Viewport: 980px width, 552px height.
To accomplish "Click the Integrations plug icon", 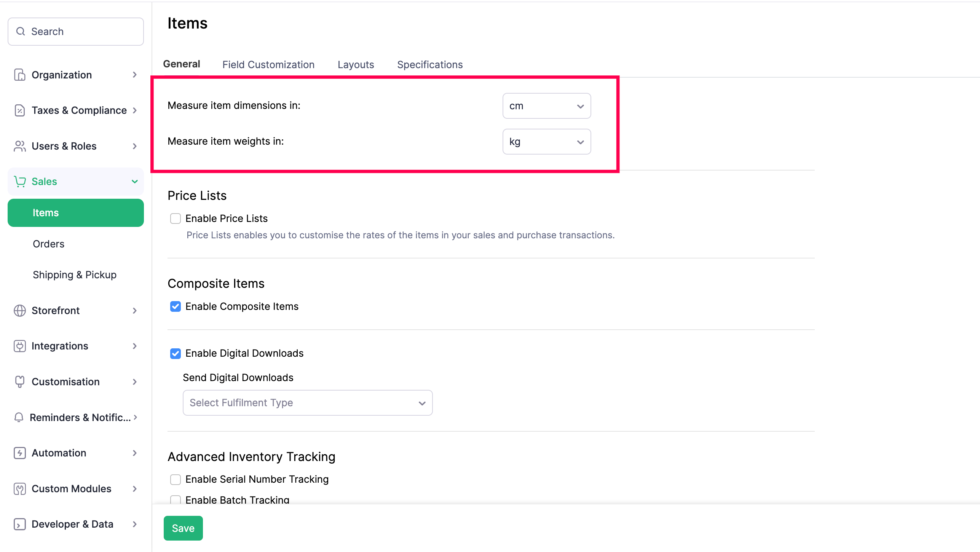I will (x=19, y=346).
